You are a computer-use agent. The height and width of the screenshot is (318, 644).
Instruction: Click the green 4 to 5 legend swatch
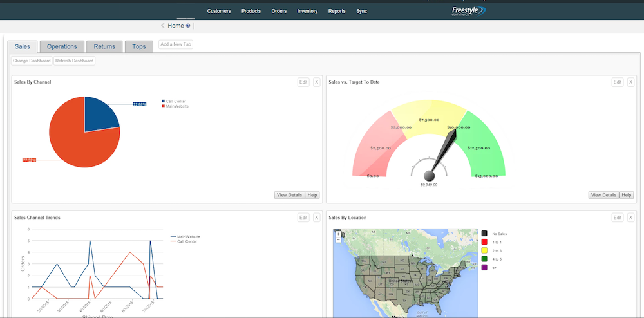(484, 259)
